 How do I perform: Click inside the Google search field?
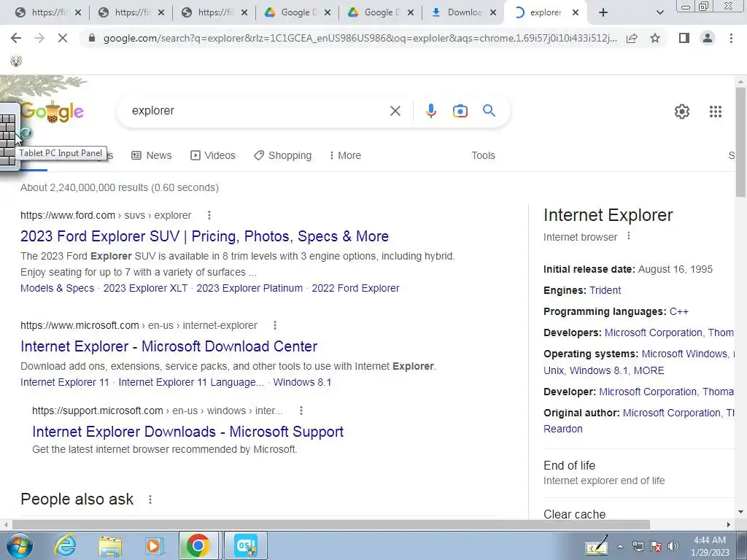click(258, 111)
